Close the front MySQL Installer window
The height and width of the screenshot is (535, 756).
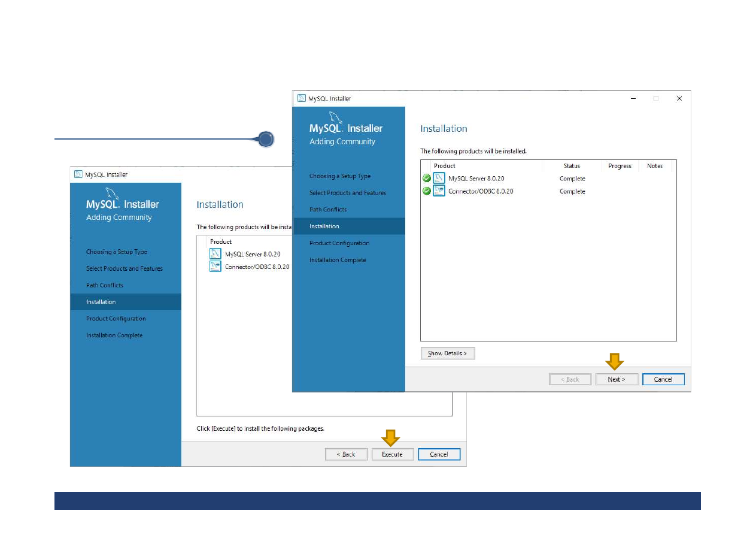[x=679, y=98]
